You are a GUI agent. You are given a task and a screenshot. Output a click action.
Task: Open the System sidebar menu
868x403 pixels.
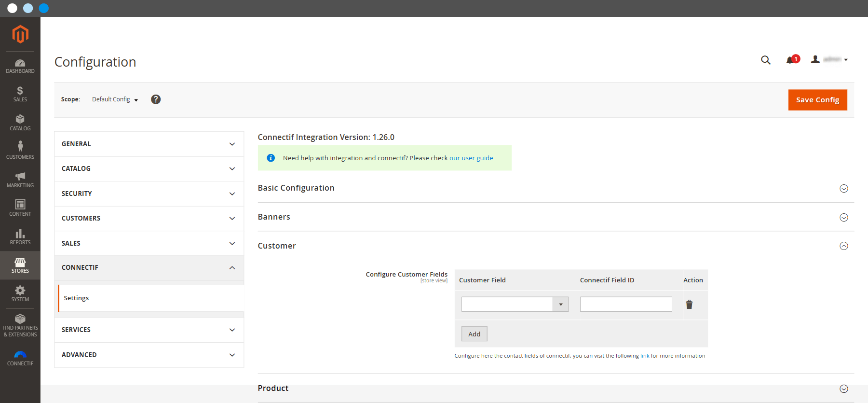coord(20,293)
